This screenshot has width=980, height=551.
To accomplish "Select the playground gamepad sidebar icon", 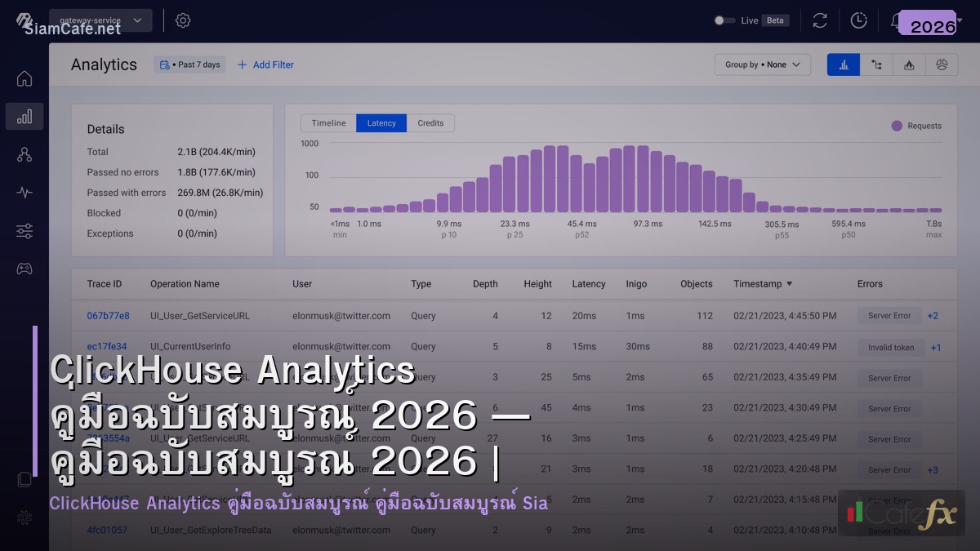I will pos(24,269).
